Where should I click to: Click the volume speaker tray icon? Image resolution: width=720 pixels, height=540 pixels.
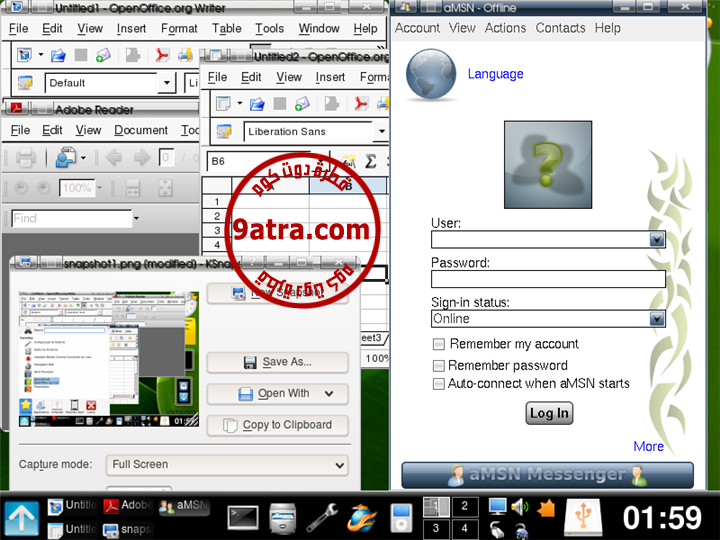(520, 507)
